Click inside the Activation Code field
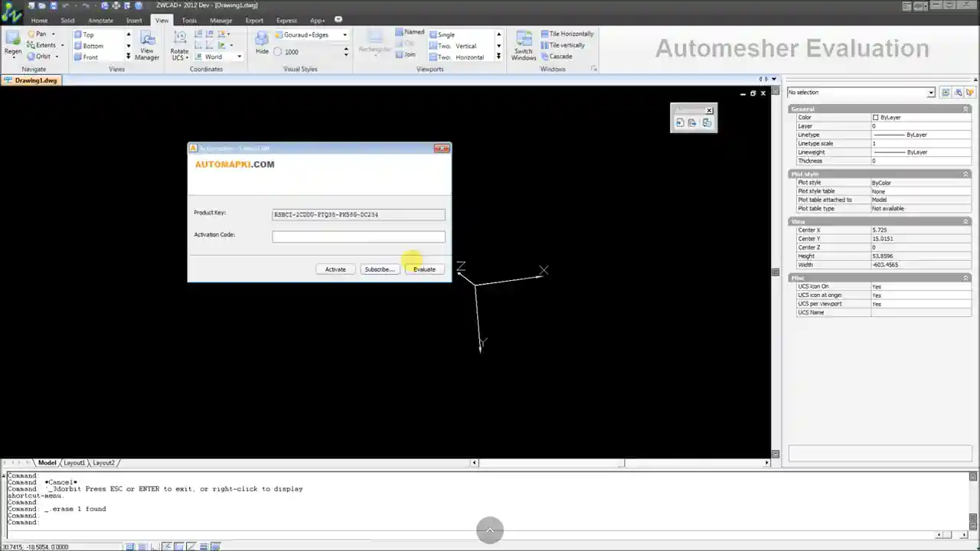Image resolution: width=980 pixels, height=551 pixels. [x=358, y=236]
